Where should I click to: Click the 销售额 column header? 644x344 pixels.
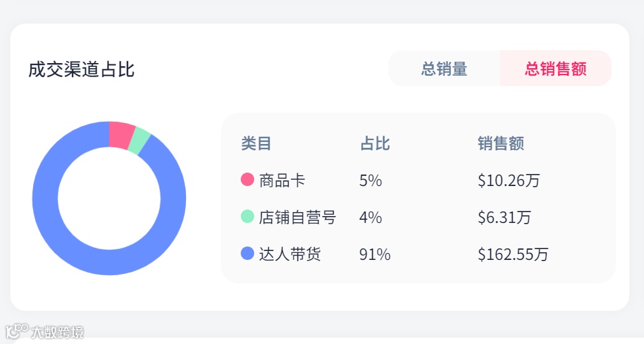(501, 143)
